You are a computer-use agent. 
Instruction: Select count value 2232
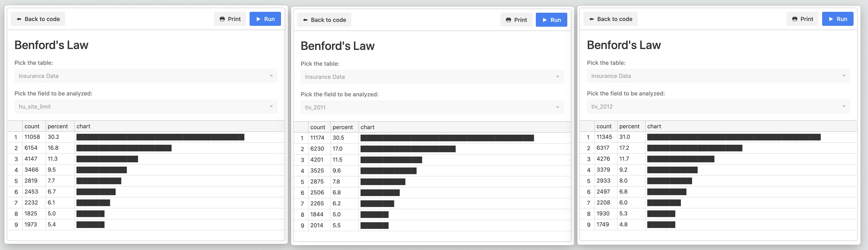(x=31, y=203)
